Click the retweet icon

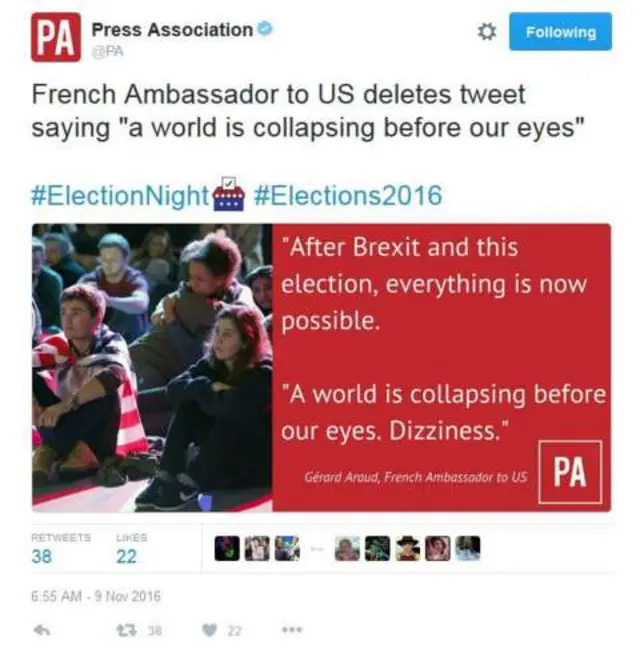127,631
